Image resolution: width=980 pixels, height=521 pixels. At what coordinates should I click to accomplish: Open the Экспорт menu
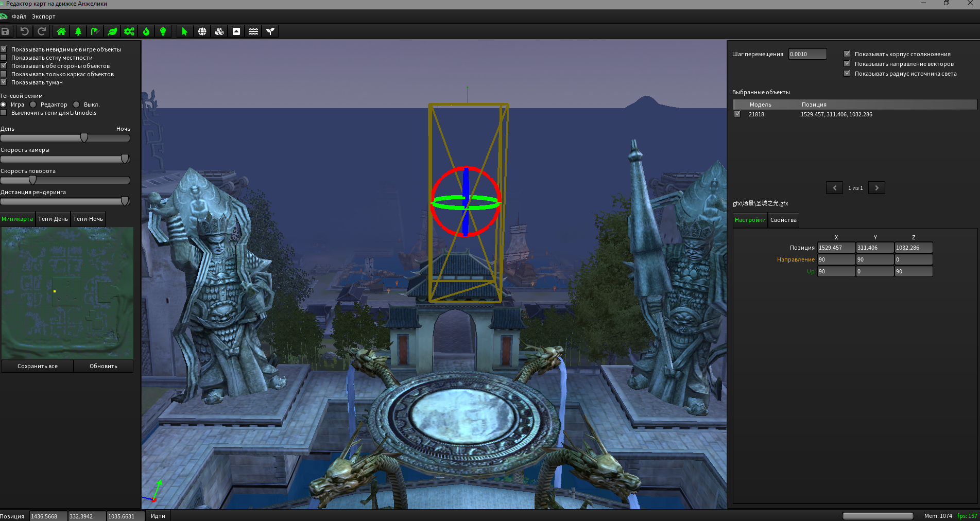coord(44,16)
